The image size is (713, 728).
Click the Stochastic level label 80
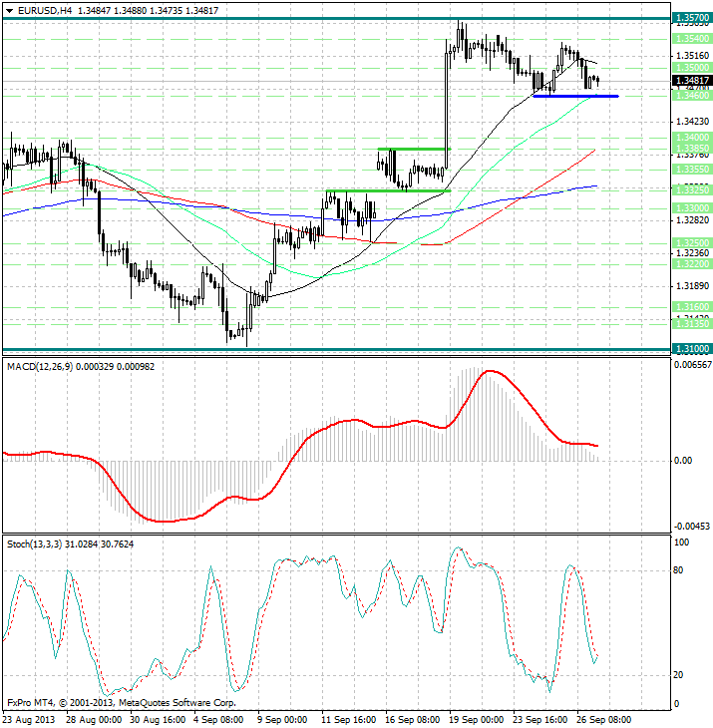click(678, 570)
